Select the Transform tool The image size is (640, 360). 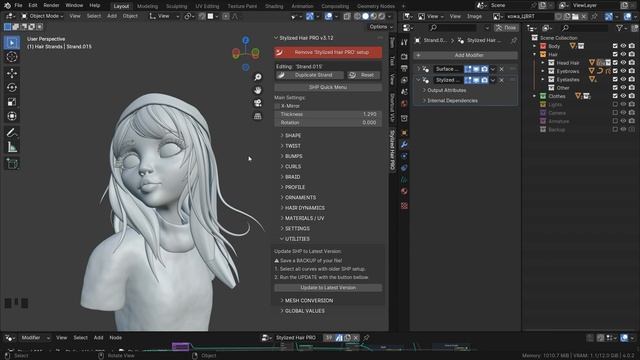pos(12,116)
